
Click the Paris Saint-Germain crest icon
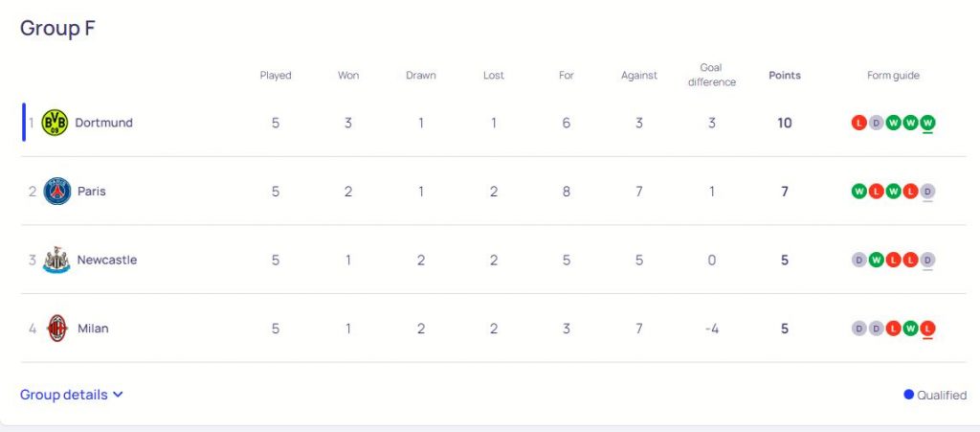coord(57,192)
